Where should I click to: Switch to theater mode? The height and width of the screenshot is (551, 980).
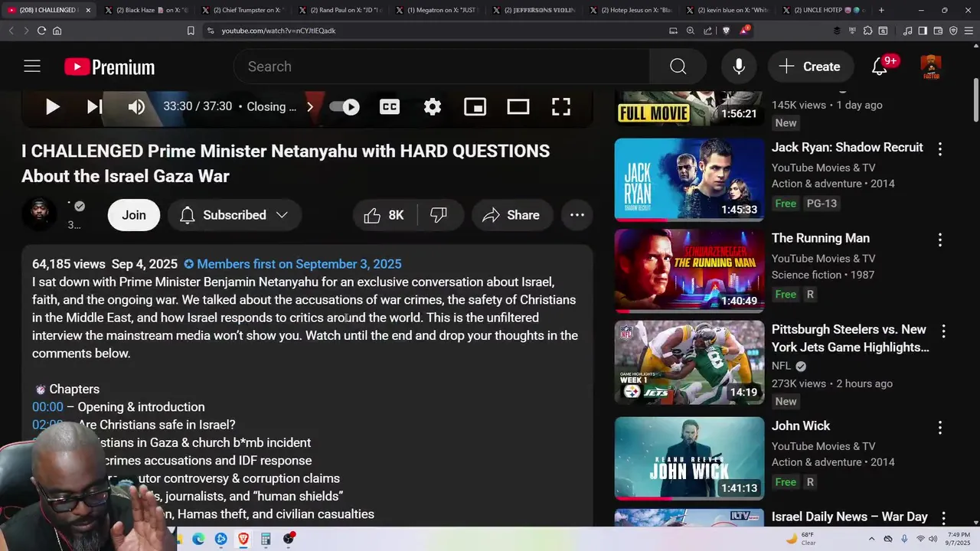518,107
